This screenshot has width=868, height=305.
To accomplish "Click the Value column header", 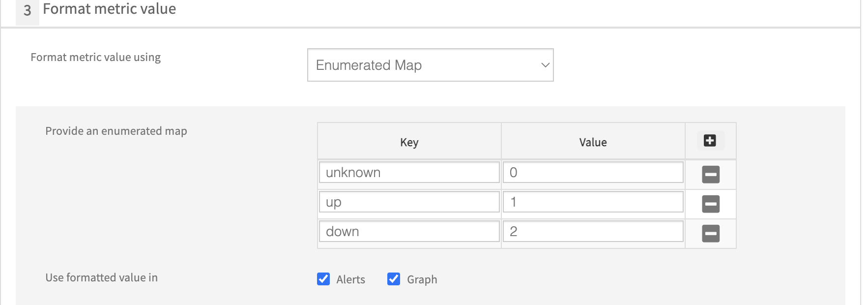I will 593,142.
